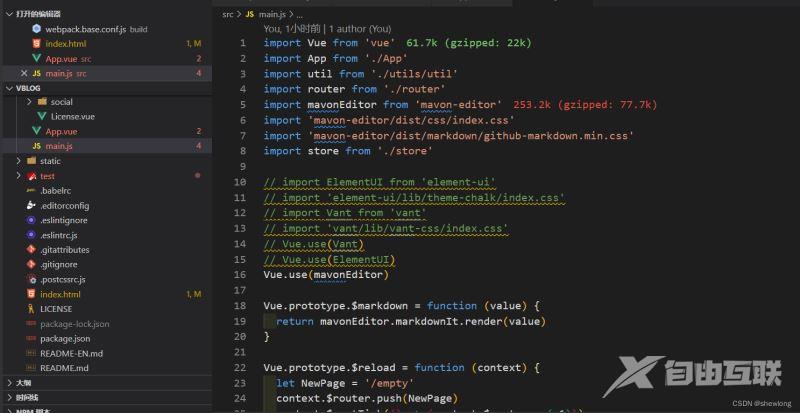
Task: Click the line 'import router from './router''
Action: [x=355, y=89]
